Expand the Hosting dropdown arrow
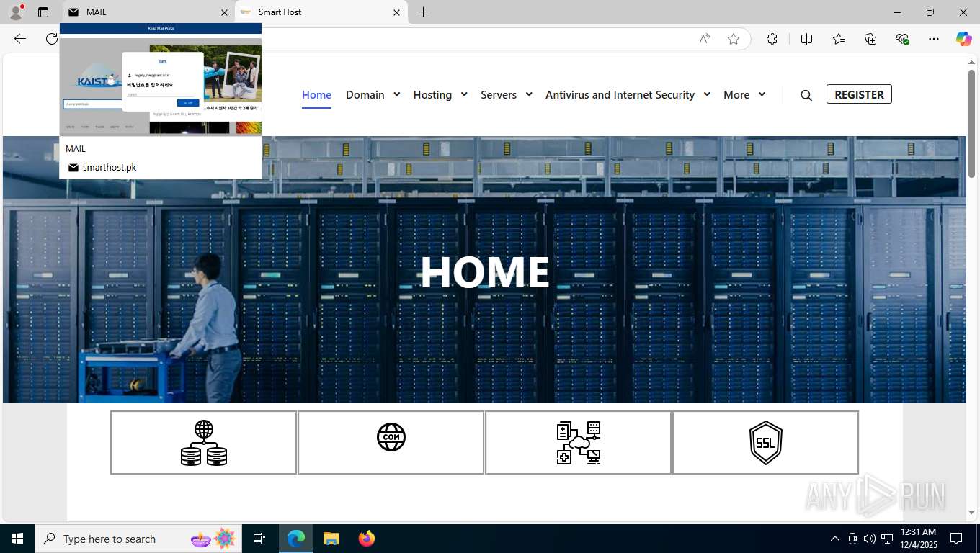 click(x=464, y=94)
